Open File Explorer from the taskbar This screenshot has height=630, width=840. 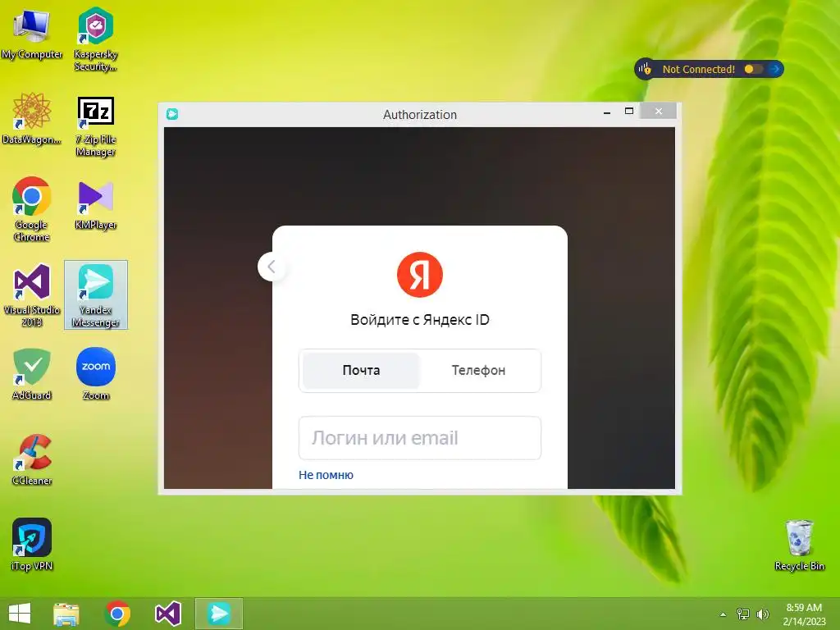pyautogui.click(x=66, y=614)
